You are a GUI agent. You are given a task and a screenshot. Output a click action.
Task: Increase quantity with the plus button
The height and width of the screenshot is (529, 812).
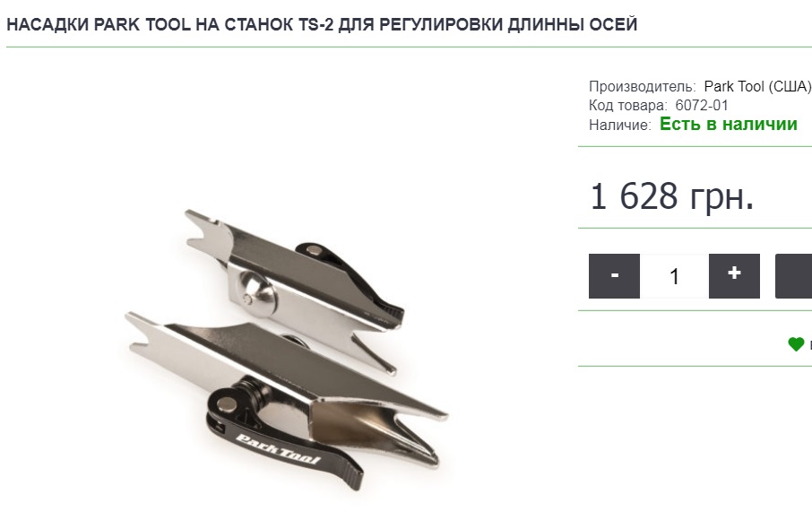pos(734,276)
